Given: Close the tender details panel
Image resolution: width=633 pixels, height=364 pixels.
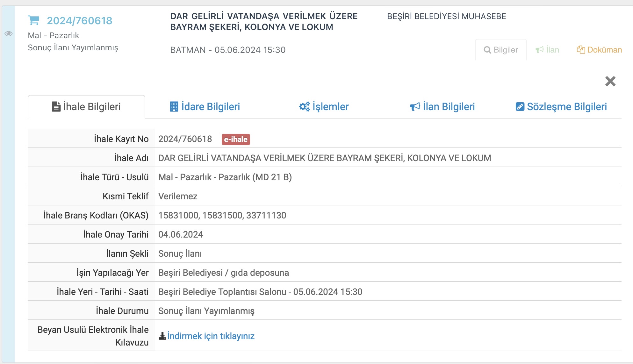Looking at the screenshot, I should pos(610,82).
